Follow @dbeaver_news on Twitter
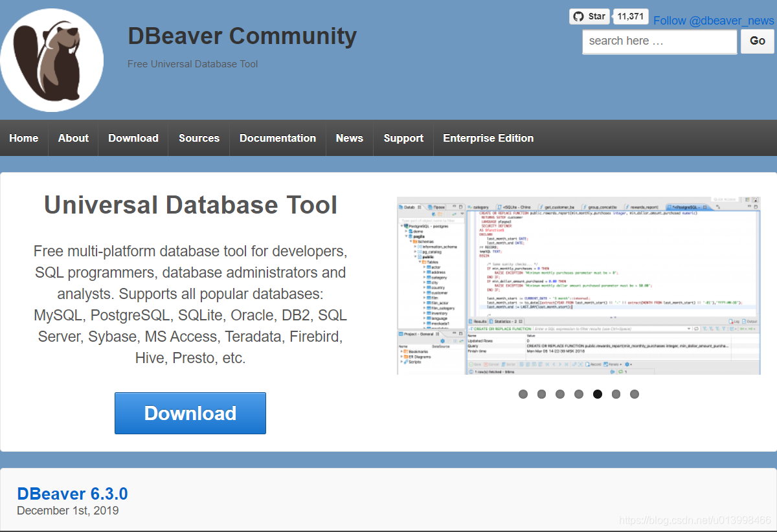Screen dimensions: 777x532 (714, 21)
